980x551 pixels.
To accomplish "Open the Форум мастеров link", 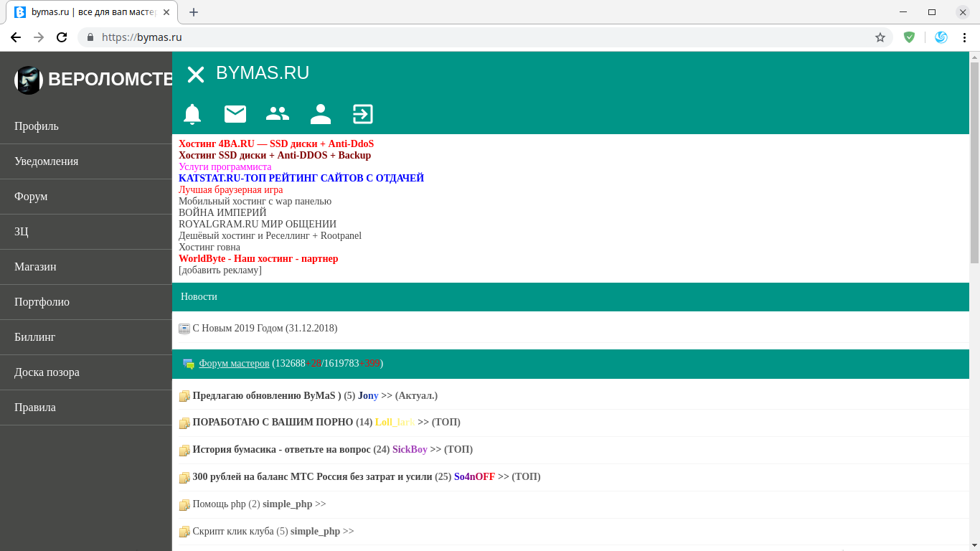I will (234, 364).
